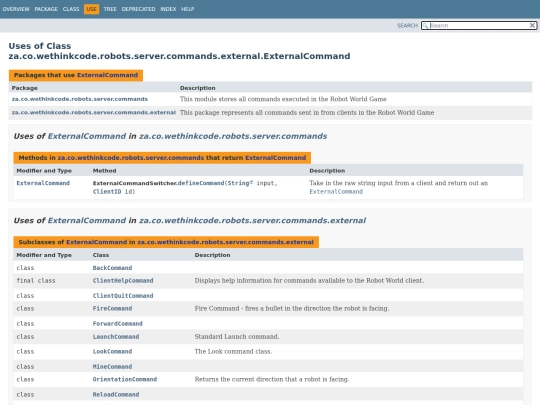Open the Deprecated navigation link
This screenshot has height=405, width=540.
click(138, 9)
